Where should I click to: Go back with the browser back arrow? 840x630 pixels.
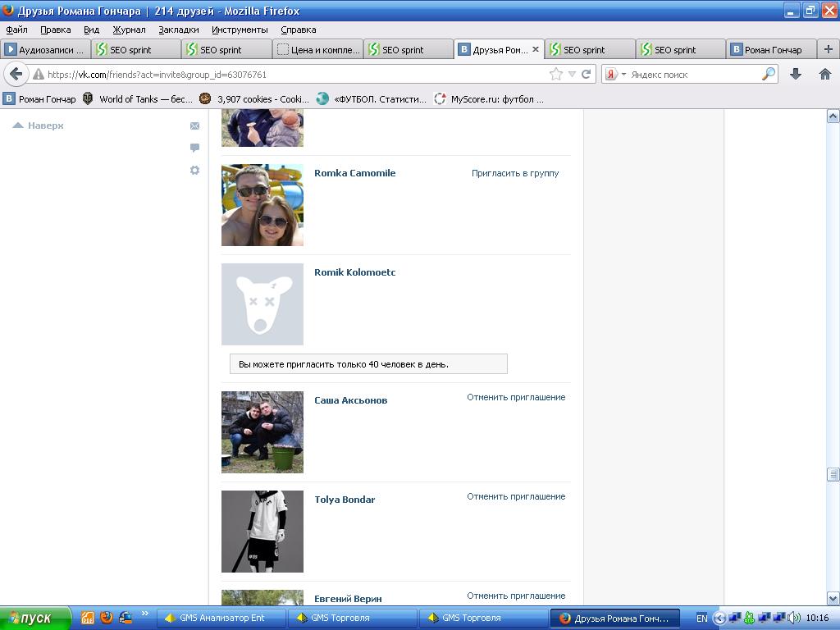pos(16,74)
